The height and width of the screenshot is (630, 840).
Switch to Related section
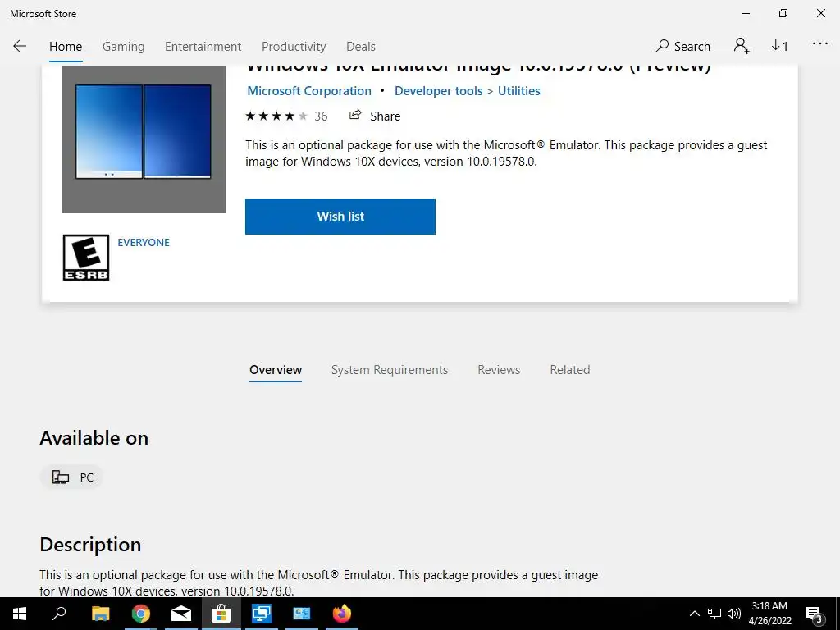click(570, 370)
